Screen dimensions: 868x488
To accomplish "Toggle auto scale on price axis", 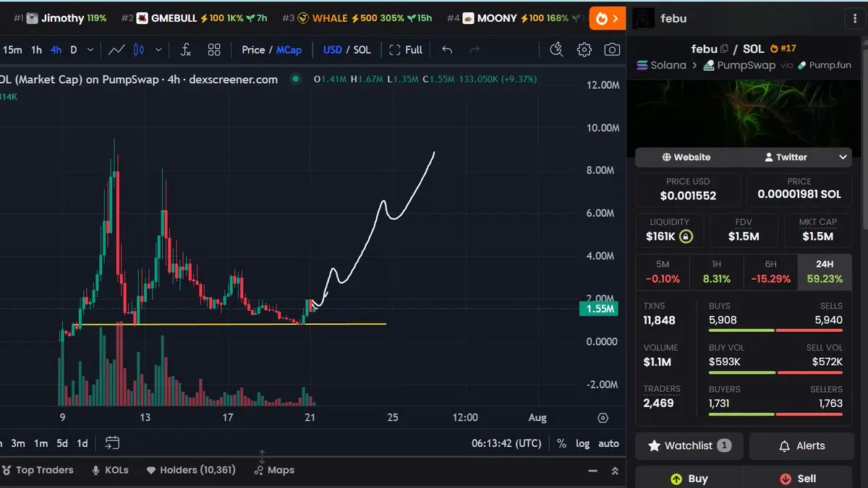I will [x=609, y=443].
